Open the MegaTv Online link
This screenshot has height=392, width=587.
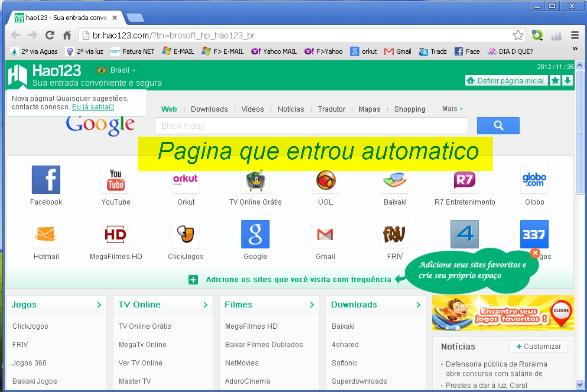pyautogui.click(x=143, y=345)
